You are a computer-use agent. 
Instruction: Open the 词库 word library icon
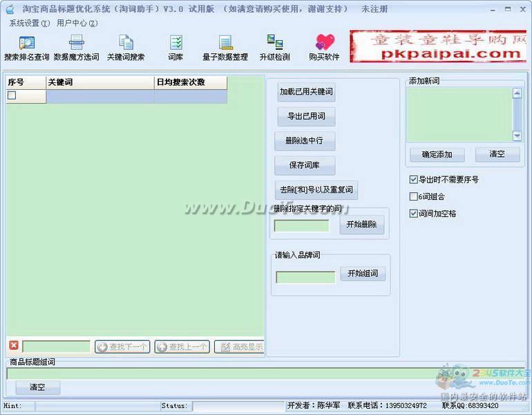tap(175, 47)
